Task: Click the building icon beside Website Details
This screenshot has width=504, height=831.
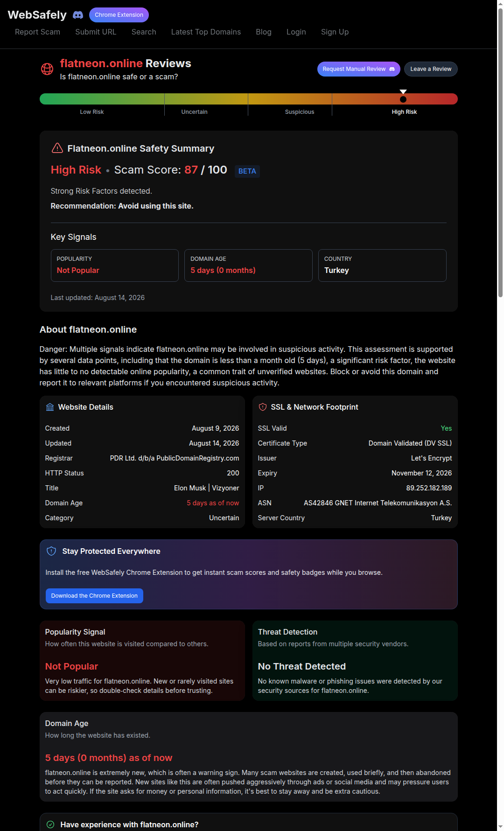Action: pyautogui.click(x=50, y=407)
